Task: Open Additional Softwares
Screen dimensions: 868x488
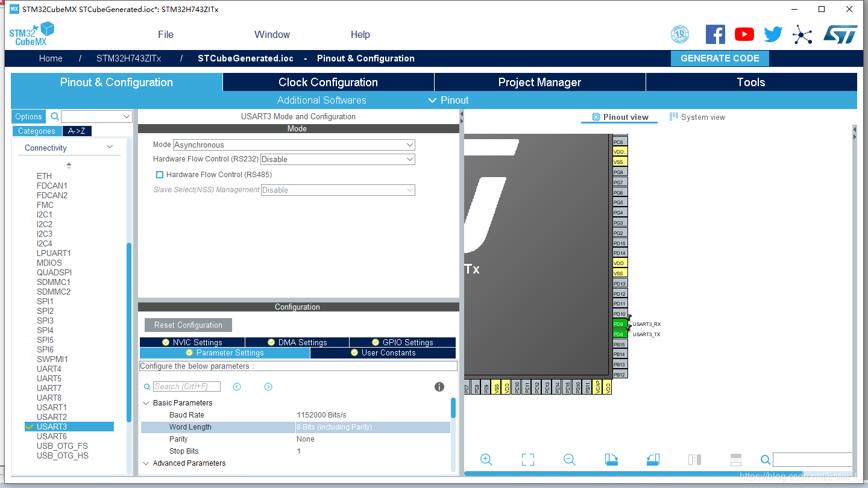Action: 322,100
